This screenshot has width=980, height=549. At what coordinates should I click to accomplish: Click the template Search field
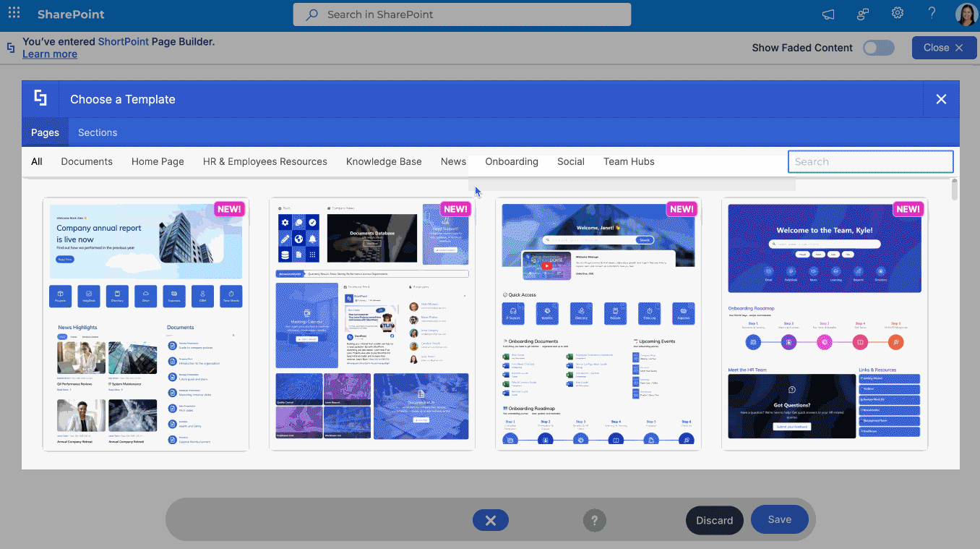click(x=869, y=161)
